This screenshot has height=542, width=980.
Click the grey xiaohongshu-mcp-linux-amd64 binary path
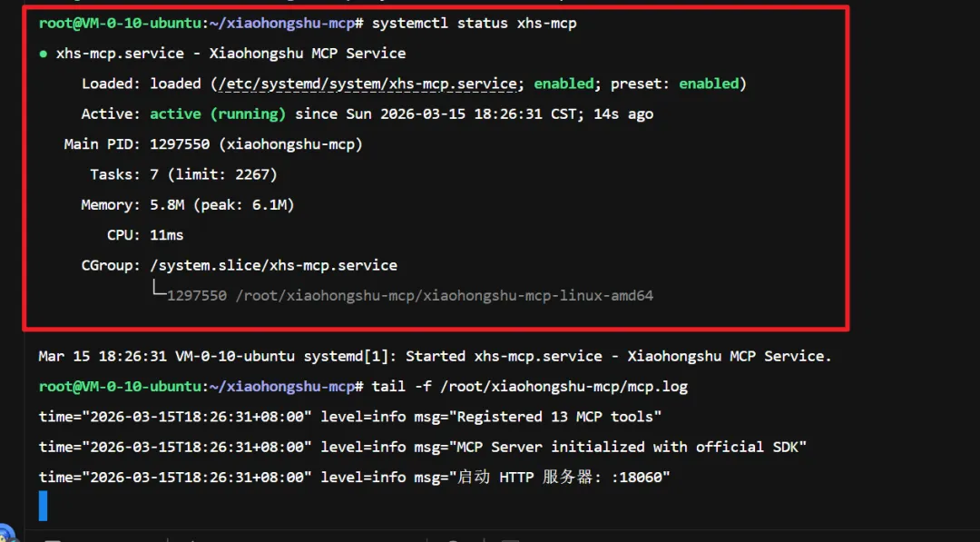pyautogui.click(x=445, y=296)
